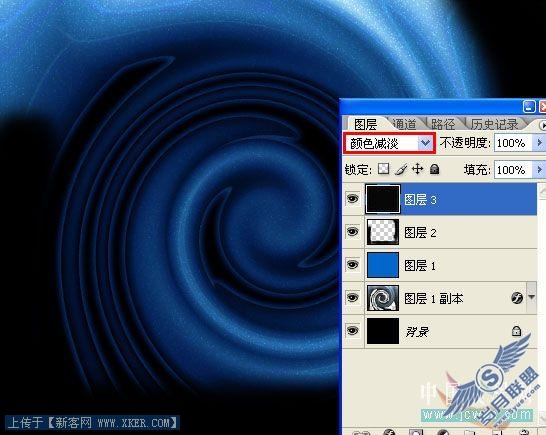Click the lock transparent pixels icon
This screenshot has height=435, width=546.
coord(384,169)
